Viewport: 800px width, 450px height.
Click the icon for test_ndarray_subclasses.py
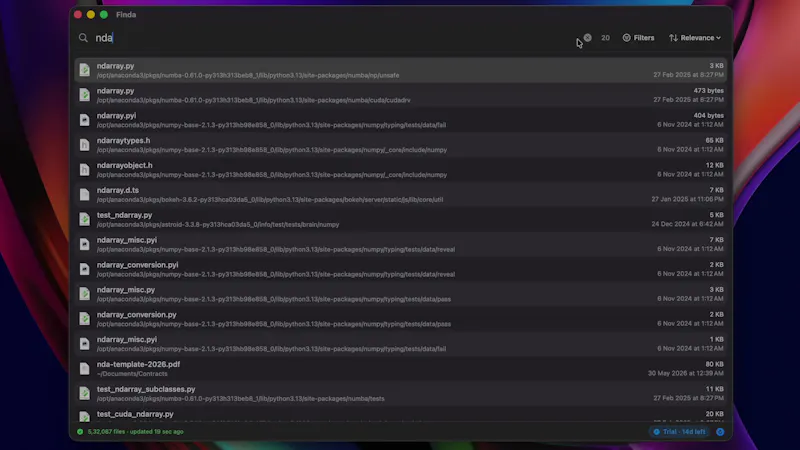[85, 393]
